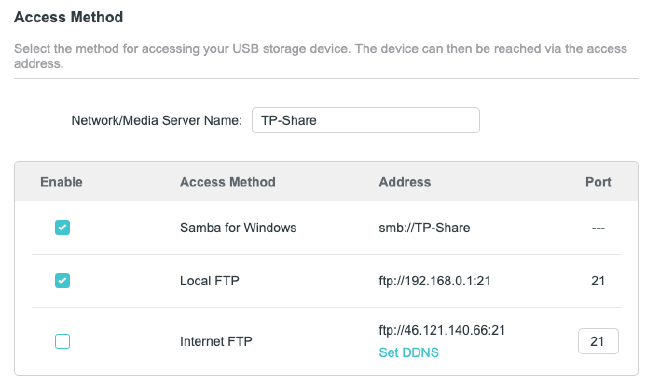Click the Access Method section heading
660x387 pixels.
coord(69,17)
